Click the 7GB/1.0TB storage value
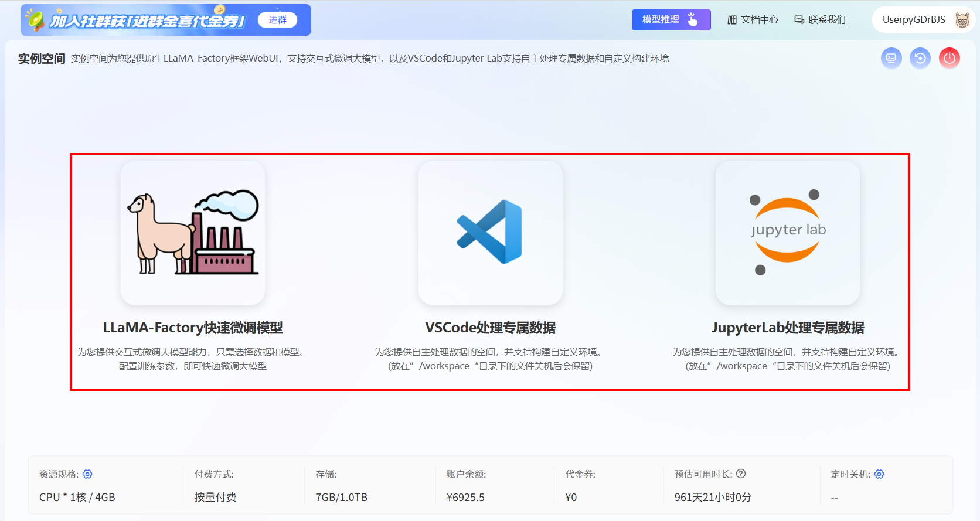Viewport: 980px width, 521px height. [x=341, y=498]
